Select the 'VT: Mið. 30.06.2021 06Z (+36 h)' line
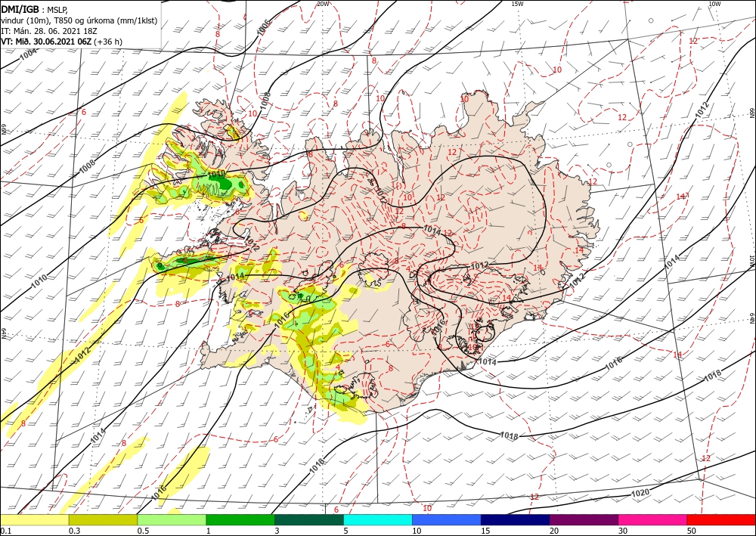Image resolution: width=756 pixels, height=536 pixels. coord(62,42)
